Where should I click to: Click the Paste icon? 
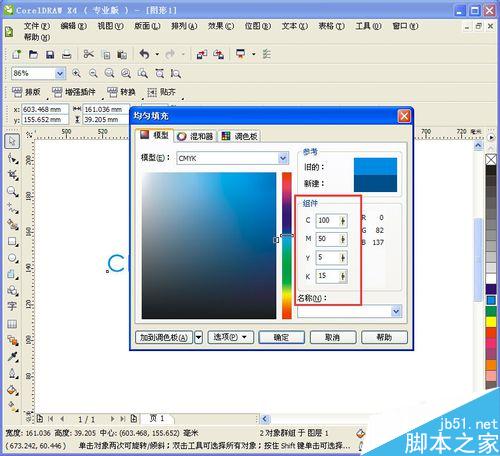click(122, 54)
